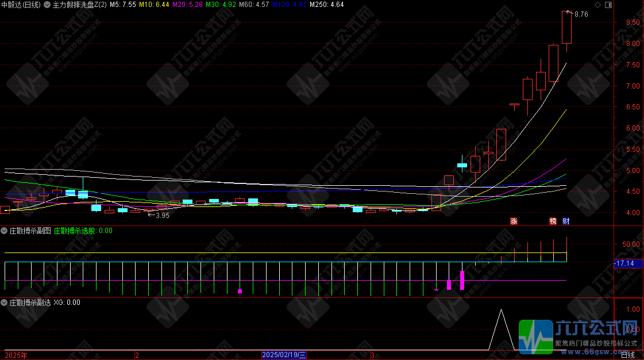This screenshot has width=644, height=360.
Task: Click the 六六公式网 logo at bottom right
Action: [580, 336]
